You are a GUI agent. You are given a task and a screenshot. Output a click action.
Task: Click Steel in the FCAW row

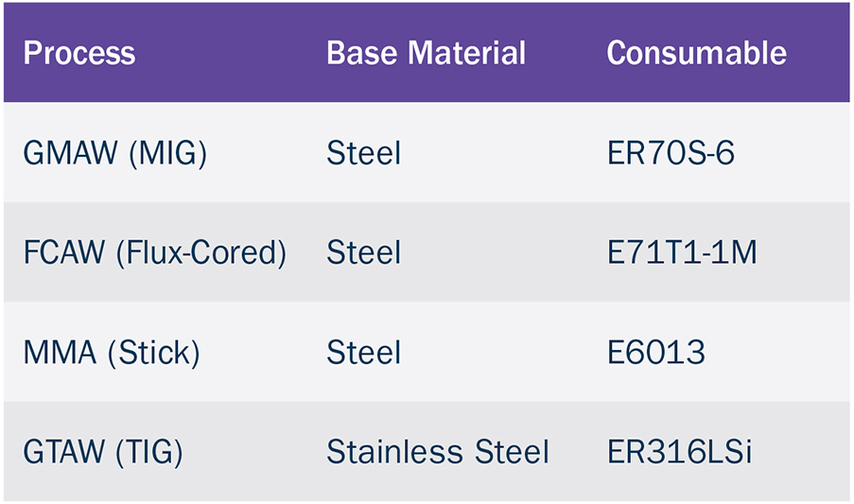pyautogui.click(x=364, y=252)
